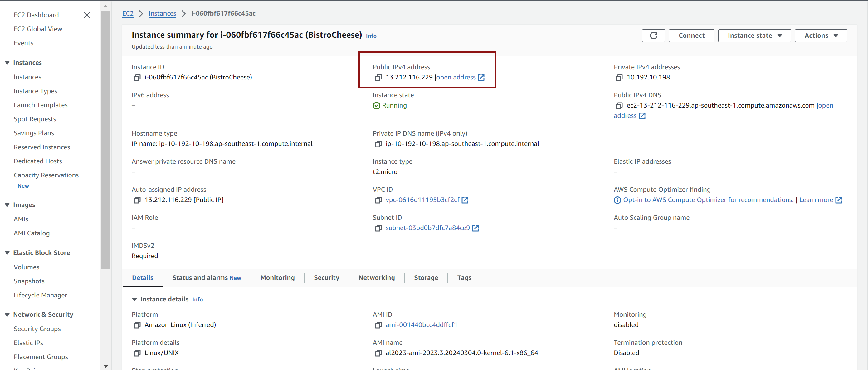The height and width of the screenshot is (370, 868).
Task: Go to Events in sidebar
Action: pyautogui.click(x=23, y=43)
